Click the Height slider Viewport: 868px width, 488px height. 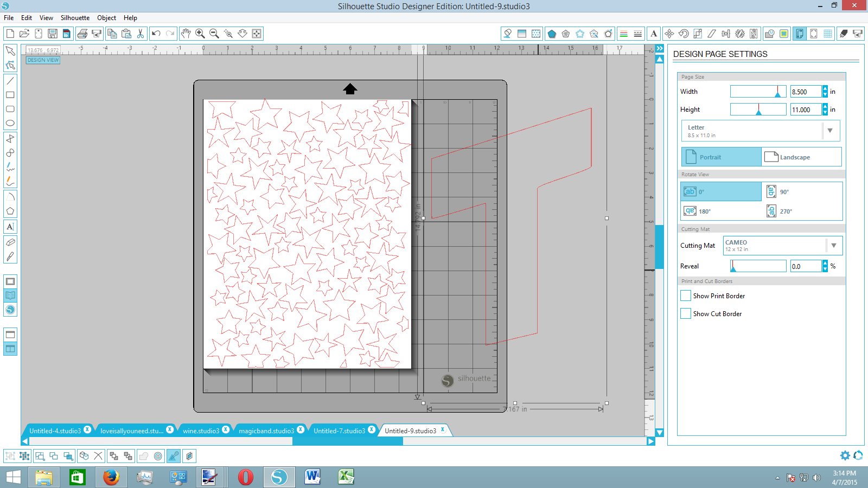758,110
